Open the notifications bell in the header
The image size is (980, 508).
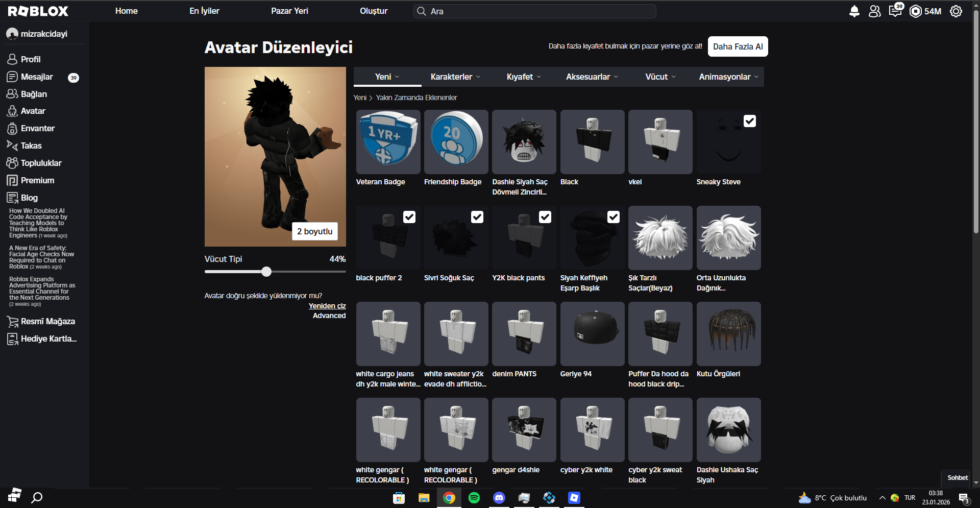854,11
